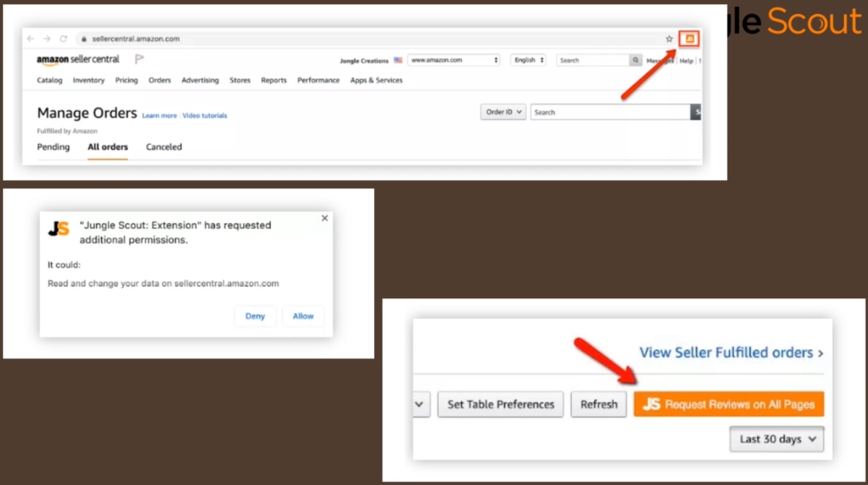This screenshot has width=868, height=485.
Task: Open the Reports menu
Action: tap(274, 80)
